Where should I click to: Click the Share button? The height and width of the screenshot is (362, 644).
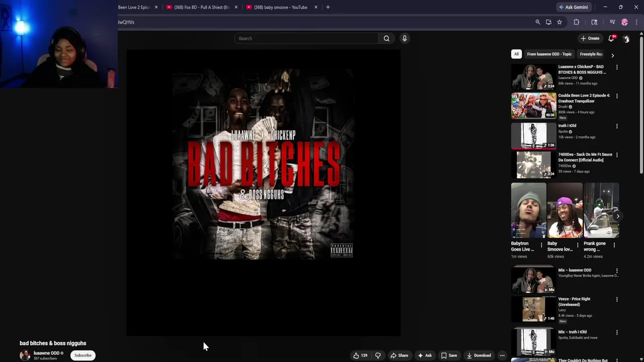[x=399, y=355]
